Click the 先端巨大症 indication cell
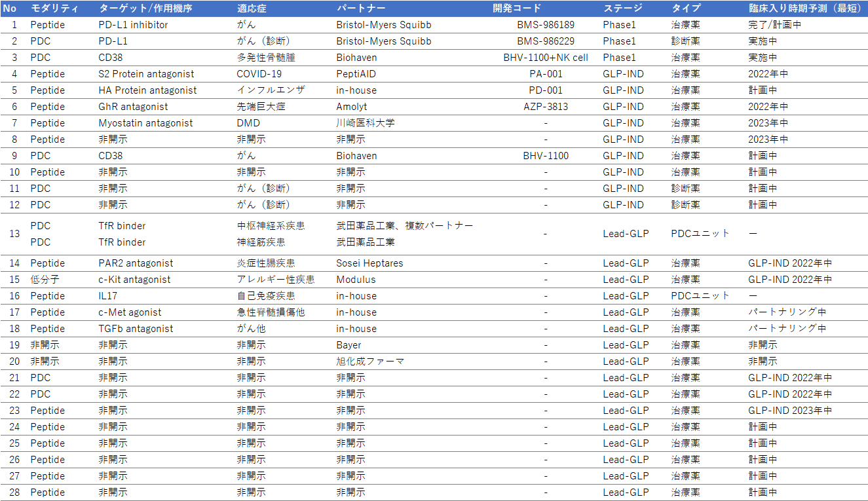The image size is (868, 501). coord(261,107)
